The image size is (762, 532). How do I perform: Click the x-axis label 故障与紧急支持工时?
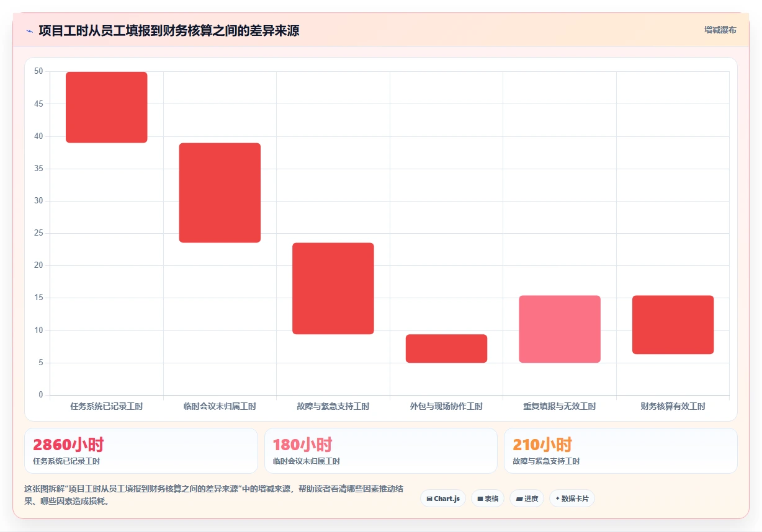[333, 407]
